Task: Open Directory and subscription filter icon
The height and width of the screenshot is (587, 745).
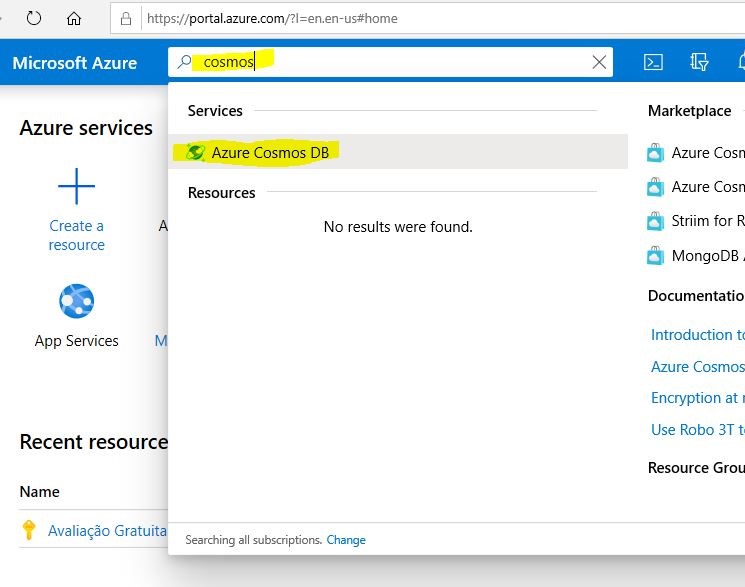Action: pos(699,62)
